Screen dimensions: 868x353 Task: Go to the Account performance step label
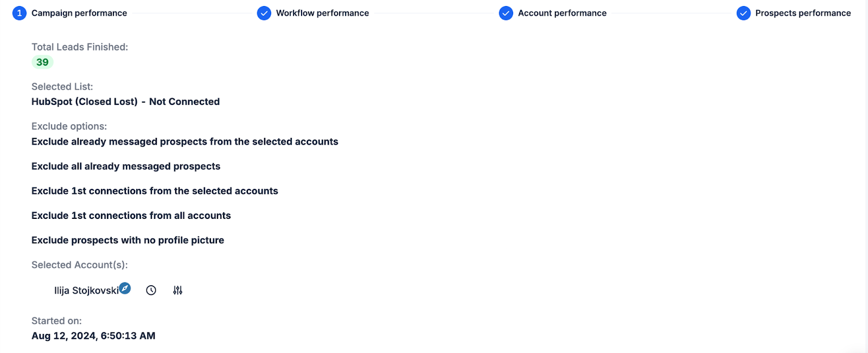pyautogui.click(x=562, y=13)
